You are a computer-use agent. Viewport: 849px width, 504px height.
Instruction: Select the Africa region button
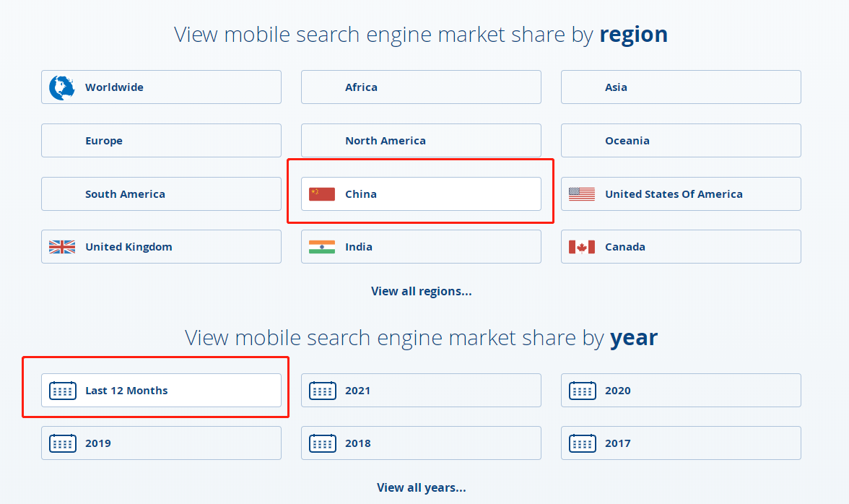[421, 87]
